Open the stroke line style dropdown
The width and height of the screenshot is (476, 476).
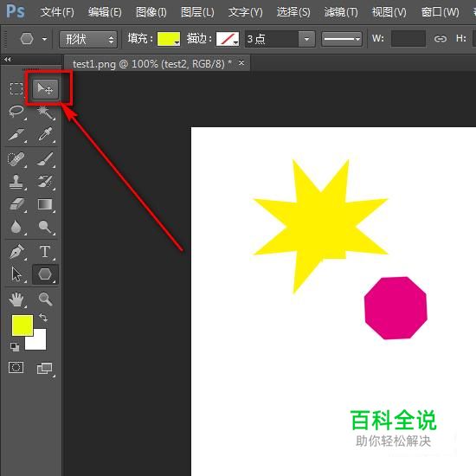click(342, 39)
